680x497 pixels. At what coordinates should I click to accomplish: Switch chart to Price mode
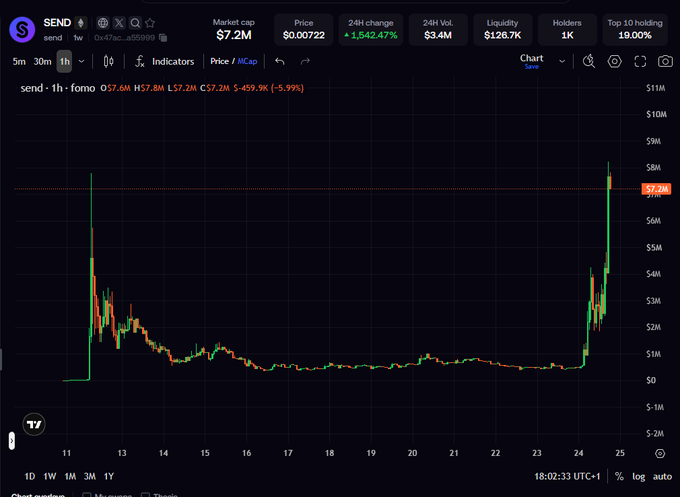219,61
